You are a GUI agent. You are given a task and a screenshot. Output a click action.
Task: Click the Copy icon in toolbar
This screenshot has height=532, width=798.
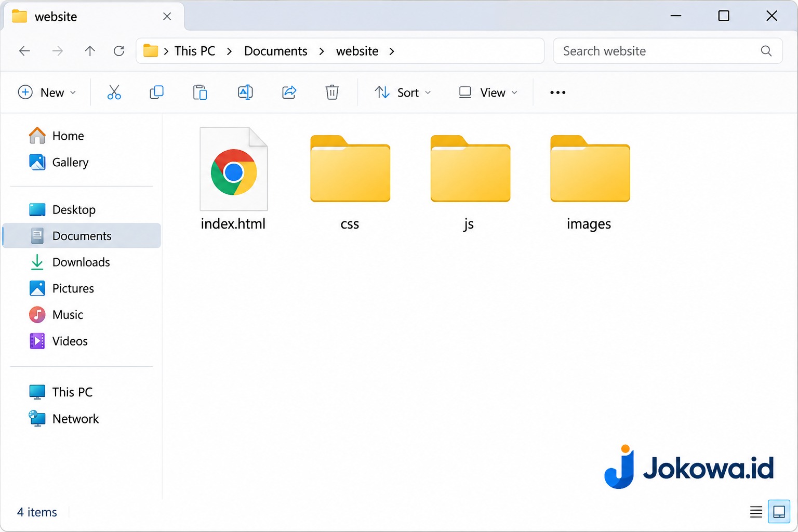click(x=156, y=92)
